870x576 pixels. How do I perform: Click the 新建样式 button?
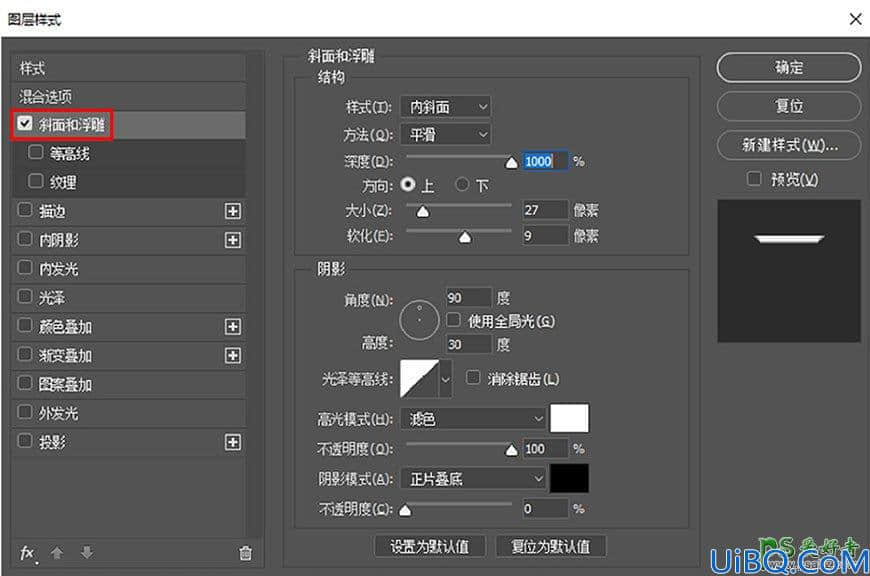788,145
